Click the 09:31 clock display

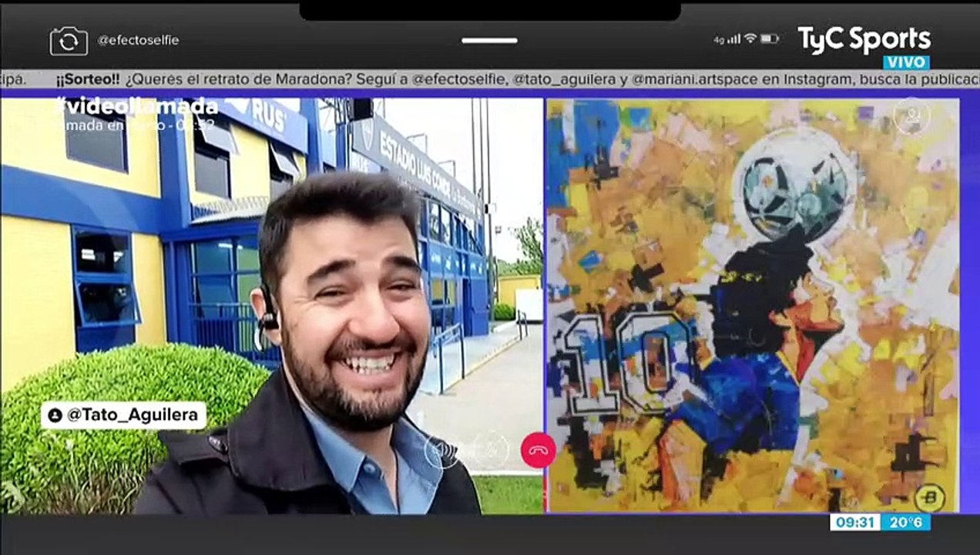click(x=855, y=523)
